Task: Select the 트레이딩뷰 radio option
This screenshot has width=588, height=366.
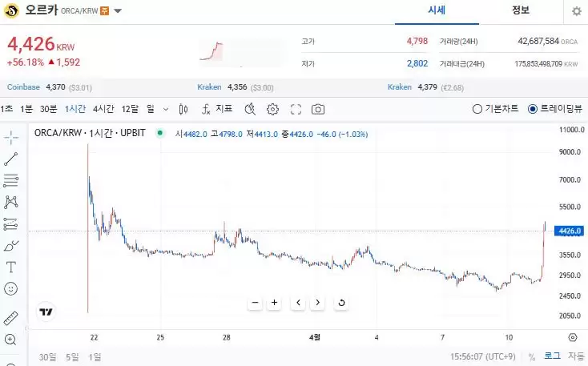Action: click(x=554, y=109)
